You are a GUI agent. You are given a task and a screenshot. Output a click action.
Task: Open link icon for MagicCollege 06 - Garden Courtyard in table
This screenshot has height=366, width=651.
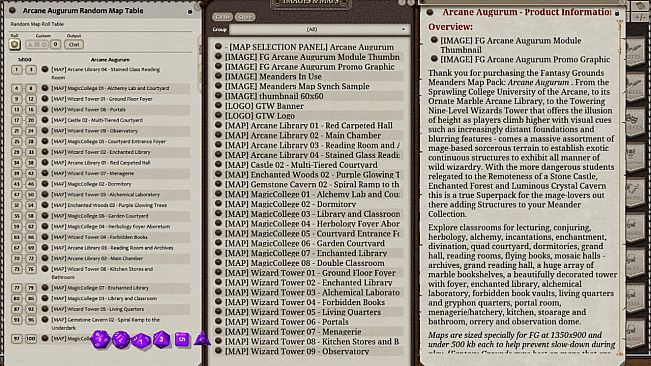(x=45, y=216)
